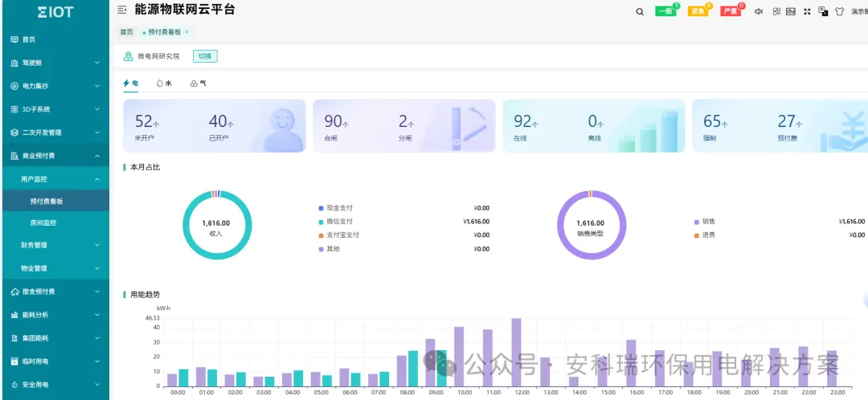Toggle the 销售 legend entry
The height and width of the screenshot is (400, 868).
[x=704, y=222]
